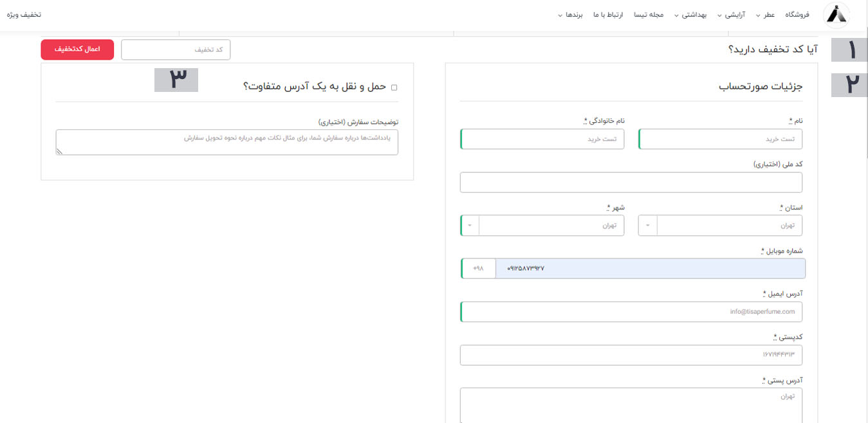Focus the کد تخفیف input field
868x423 pixels.
coord(176,50)
